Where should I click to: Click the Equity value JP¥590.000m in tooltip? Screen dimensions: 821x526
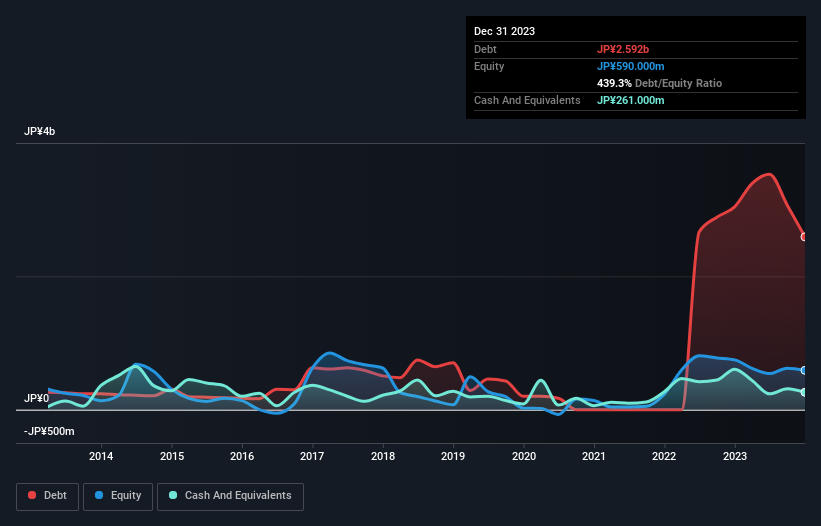pyautogui.click(x=630, y=66)
